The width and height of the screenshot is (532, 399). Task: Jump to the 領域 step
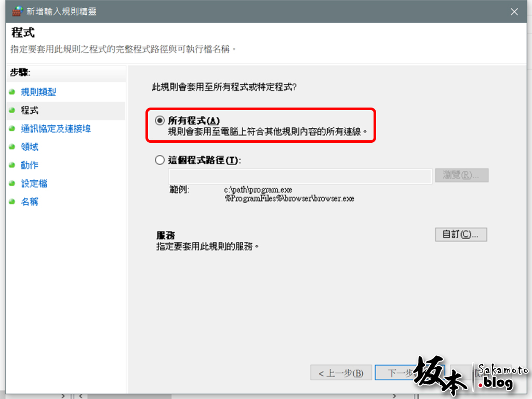pos(30,147)
